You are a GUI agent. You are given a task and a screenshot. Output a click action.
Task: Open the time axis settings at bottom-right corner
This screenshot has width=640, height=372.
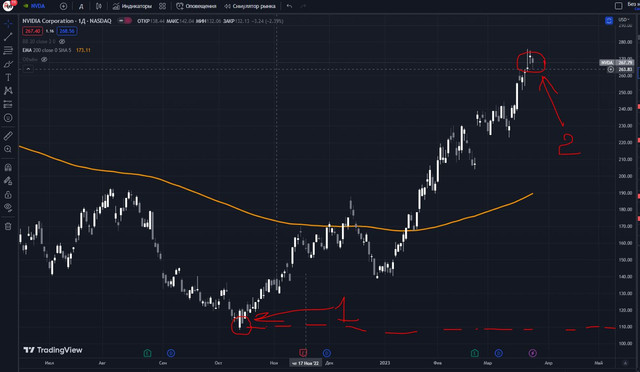click(x=625, y=363)
